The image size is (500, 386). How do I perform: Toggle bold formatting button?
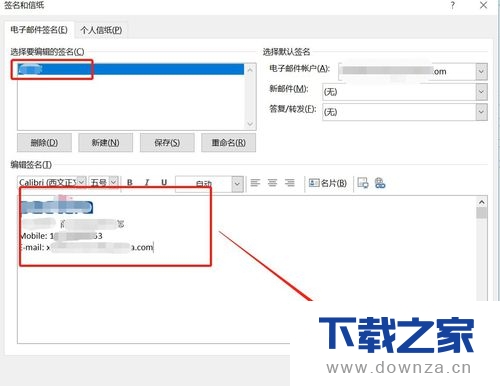point(130,183)
